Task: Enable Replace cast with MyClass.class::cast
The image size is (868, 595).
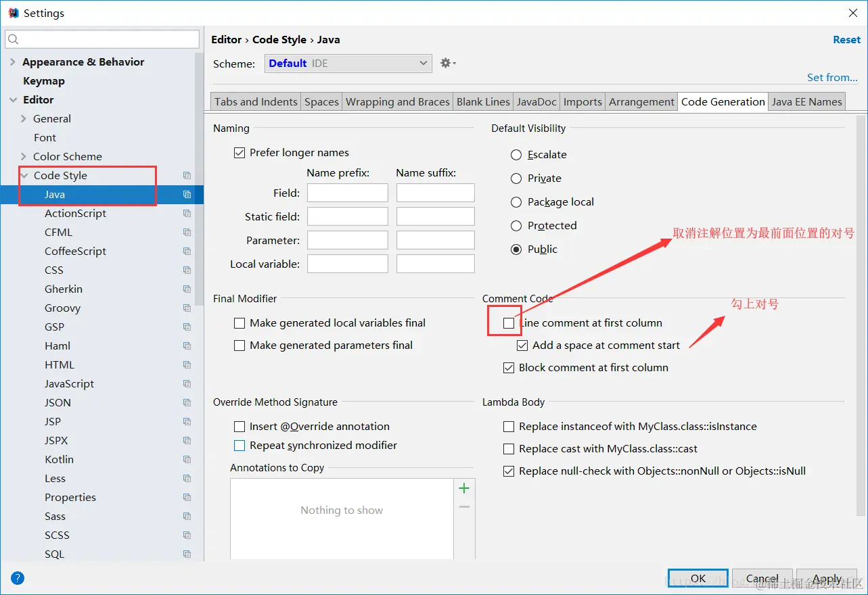Action: click(x=509, y=449)
